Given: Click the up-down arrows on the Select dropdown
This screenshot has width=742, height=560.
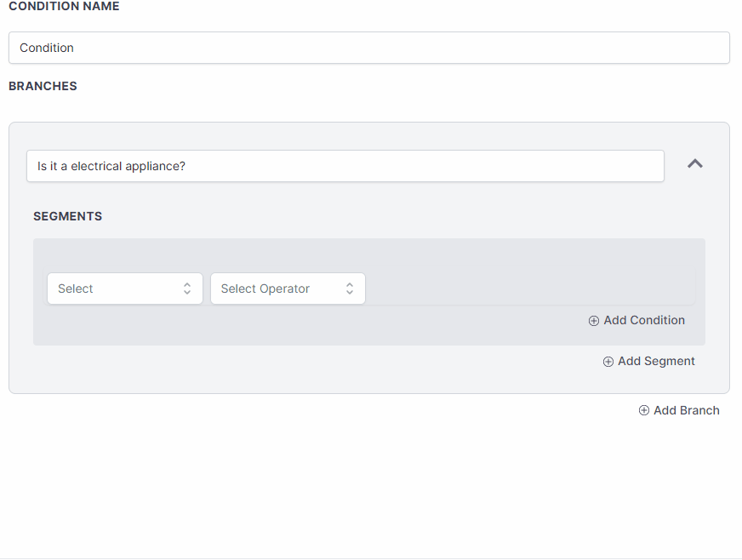Looking at the screenshot, I should point(187,289).
